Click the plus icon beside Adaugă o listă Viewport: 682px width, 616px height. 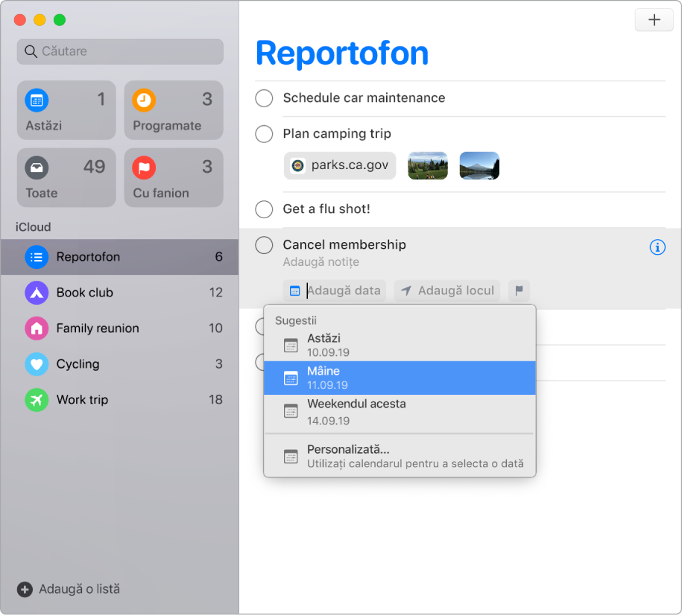[x=25, y=589]
